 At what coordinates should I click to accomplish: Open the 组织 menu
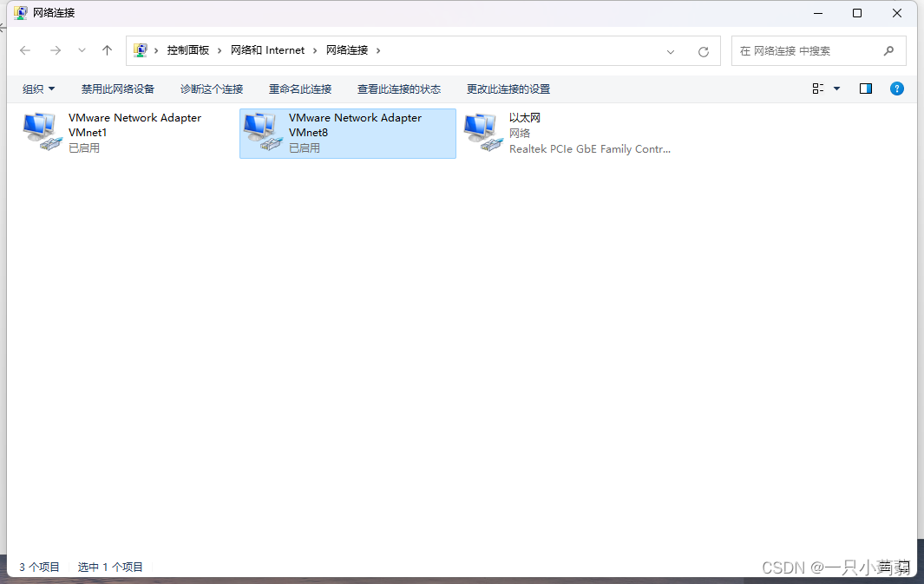(x=38, y=89)
